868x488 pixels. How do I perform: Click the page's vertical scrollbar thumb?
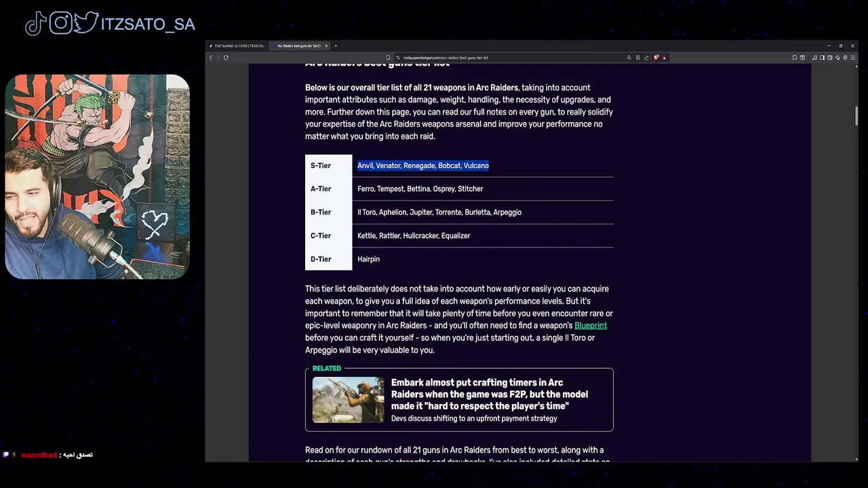pyautogui.click(x=856, y=116)
